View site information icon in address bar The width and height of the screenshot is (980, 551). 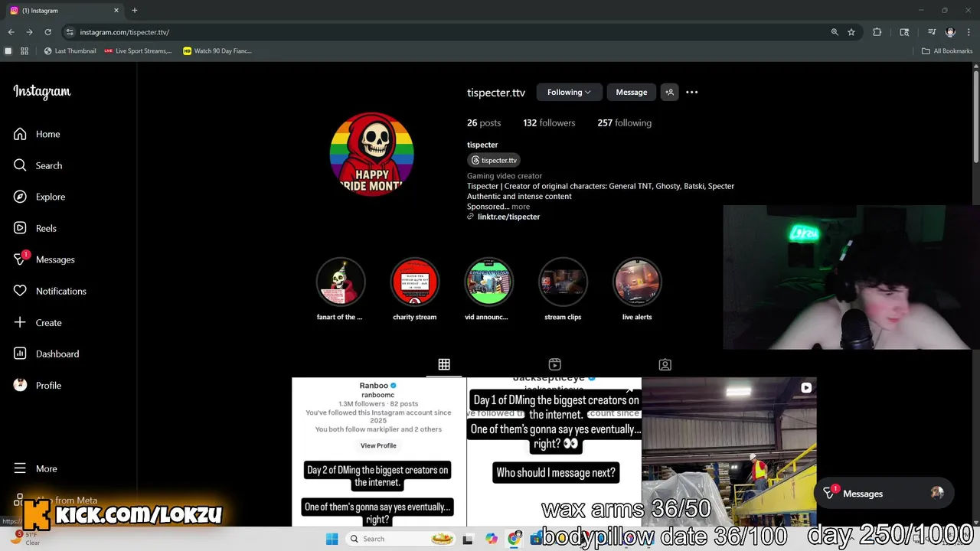pos(70,32)
